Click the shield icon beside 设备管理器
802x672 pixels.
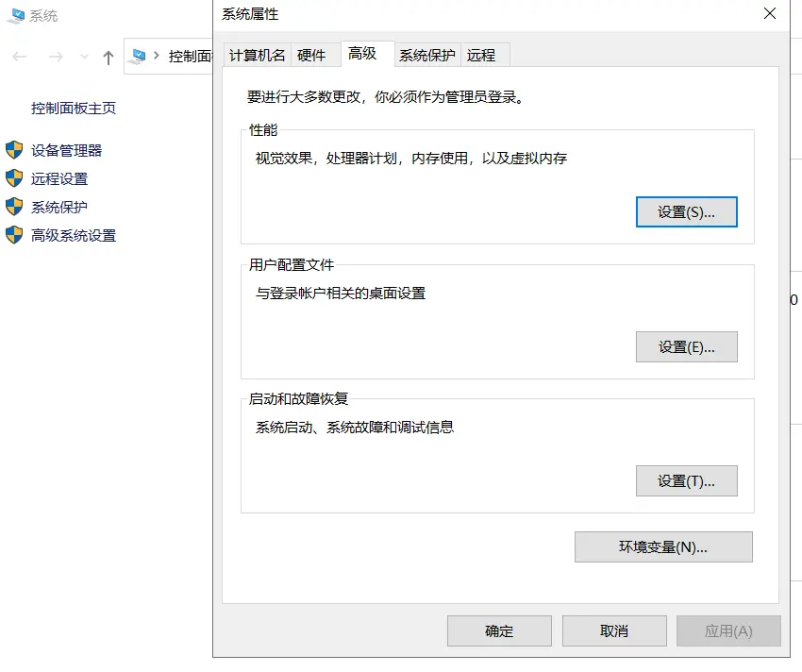(14, 150)
